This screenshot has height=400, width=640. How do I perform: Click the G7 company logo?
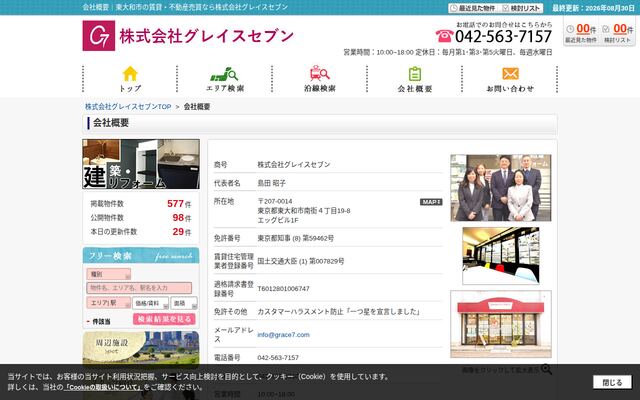click(99, 36)
